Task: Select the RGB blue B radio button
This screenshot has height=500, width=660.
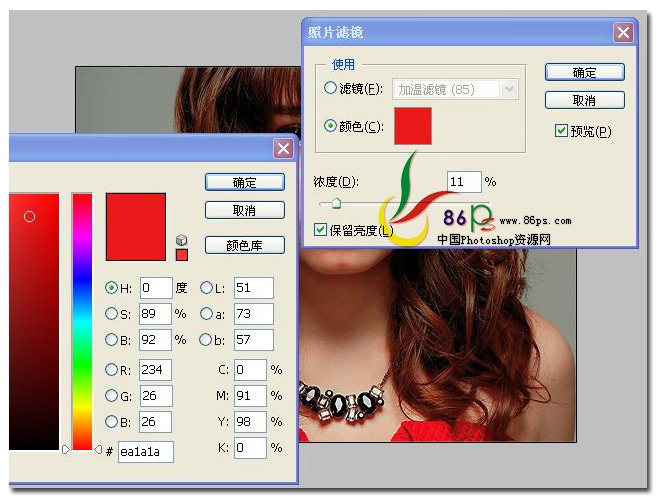Action: [111, 421]
